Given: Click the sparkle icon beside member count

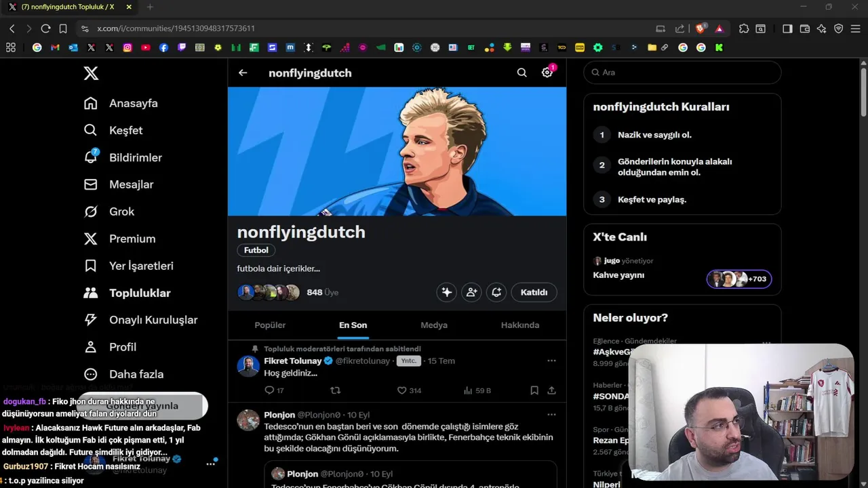Looking at the screenshot, I should (x=446, y=292).
